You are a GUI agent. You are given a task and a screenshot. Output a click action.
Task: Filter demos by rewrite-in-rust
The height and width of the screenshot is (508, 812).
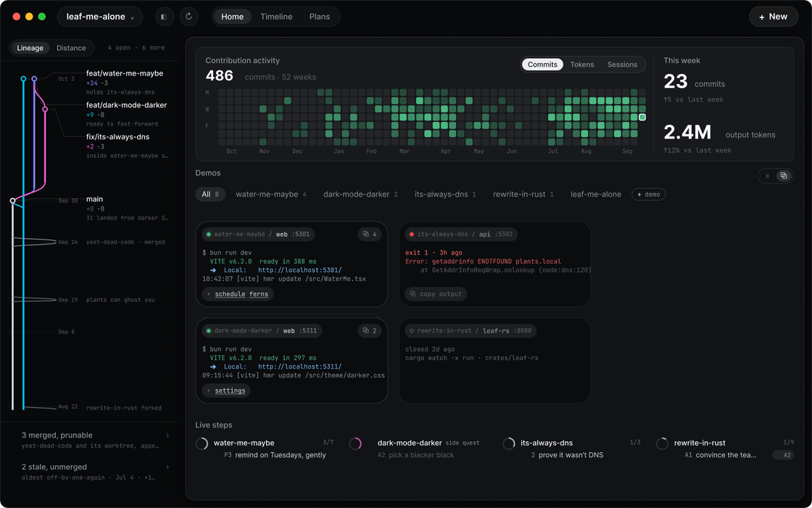pos(523,194)
